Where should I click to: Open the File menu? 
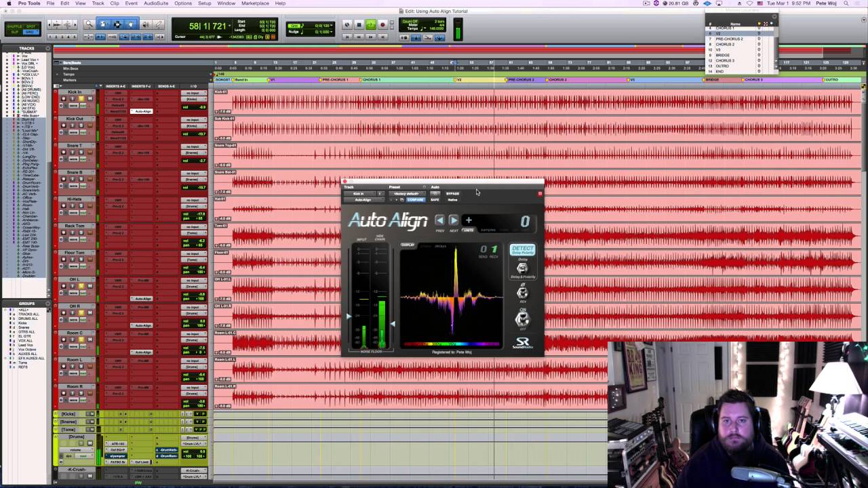click(50, 3)
